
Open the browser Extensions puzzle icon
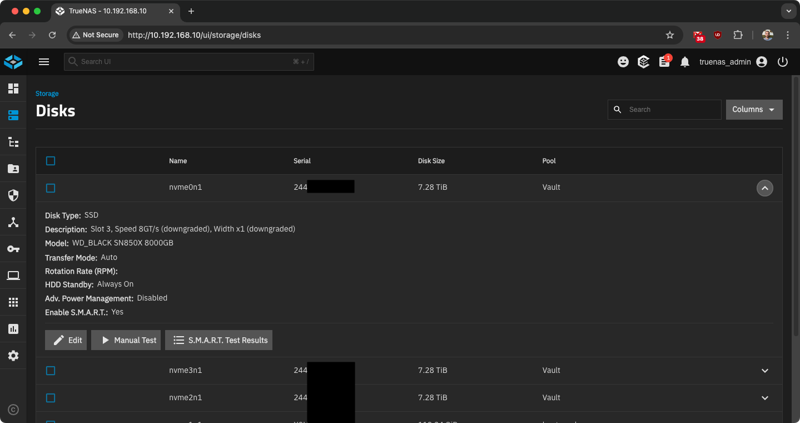tap(738, 35)
